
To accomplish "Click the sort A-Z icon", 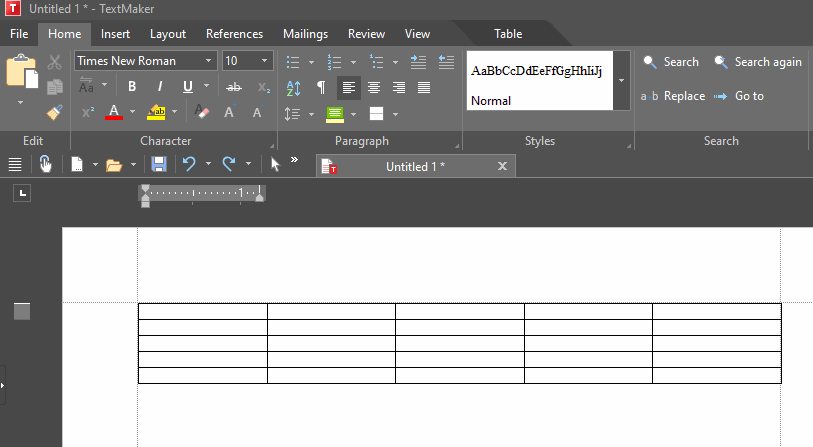I will point(294,88).
